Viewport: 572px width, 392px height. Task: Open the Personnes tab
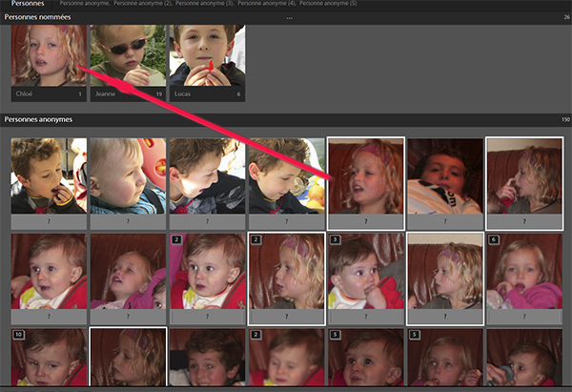point(28,4)
